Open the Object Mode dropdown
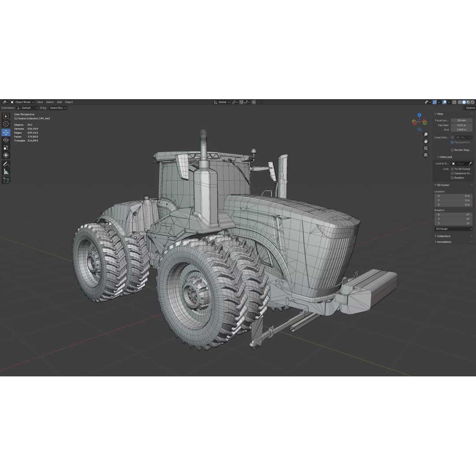 23,102
